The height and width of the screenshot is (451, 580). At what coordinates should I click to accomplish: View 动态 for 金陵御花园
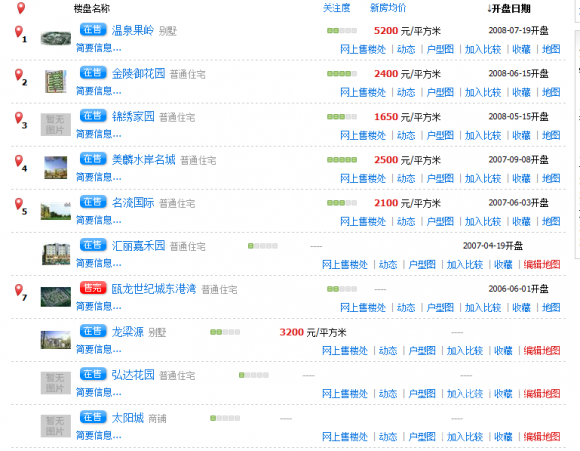[x=406, y=92]
